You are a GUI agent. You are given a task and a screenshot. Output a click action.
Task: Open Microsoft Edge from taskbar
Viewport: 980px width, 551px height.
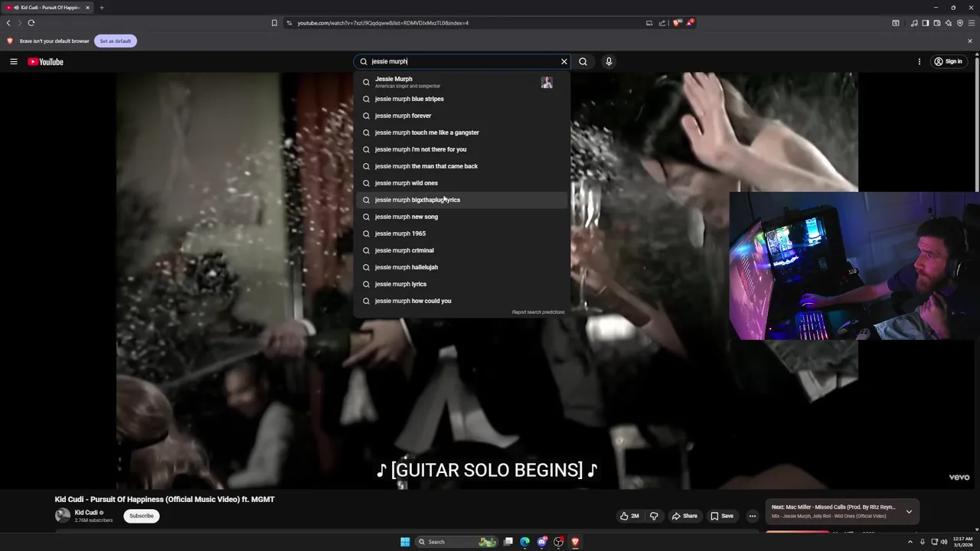coord(524,542)
